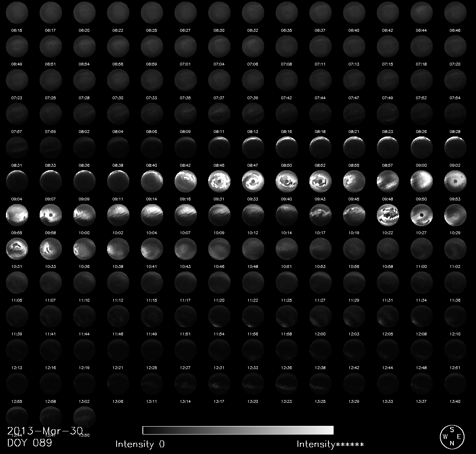
Task: Open the disk image labeled 09:16
Action: (x=186, y=181)
